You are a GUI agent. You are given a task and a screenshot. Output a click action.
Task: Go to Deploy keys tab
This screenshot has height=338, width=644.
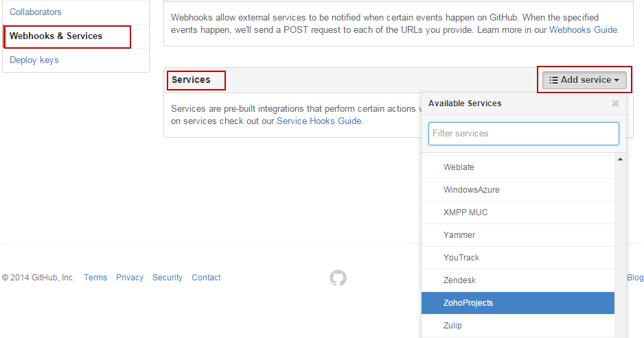click(34, 60)
